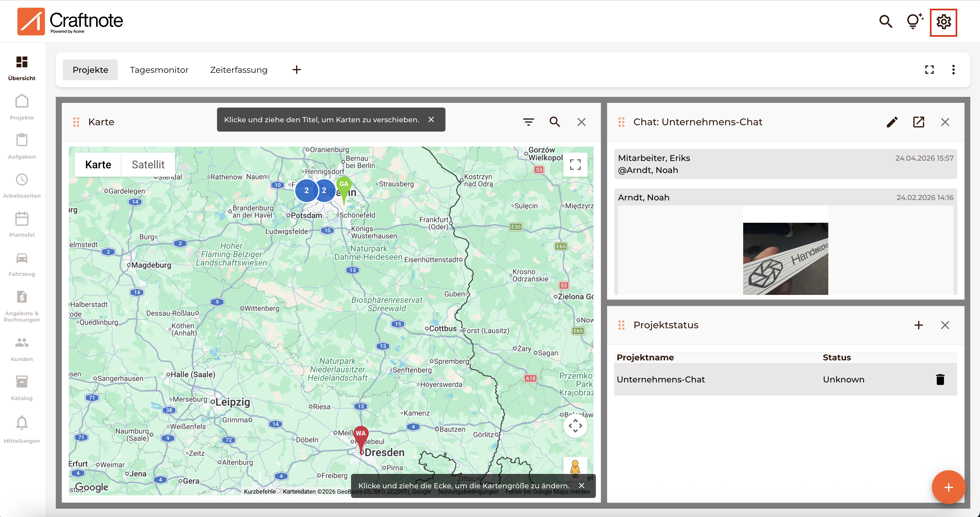Click the lightbulb ideas icon
This screenshot has width=980, height=517.
914,21
